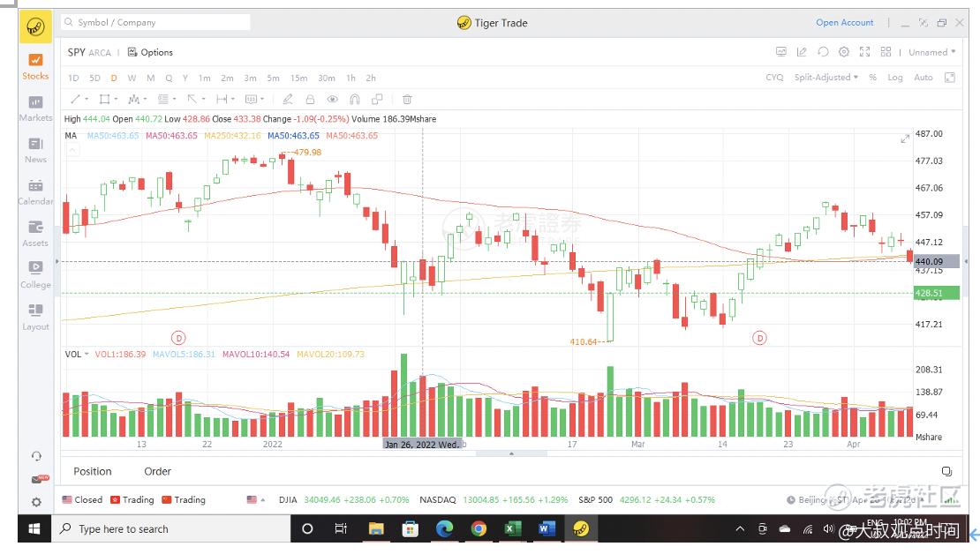
Task: Click the Symbol / Company search field
Action: tap(155, 22)
